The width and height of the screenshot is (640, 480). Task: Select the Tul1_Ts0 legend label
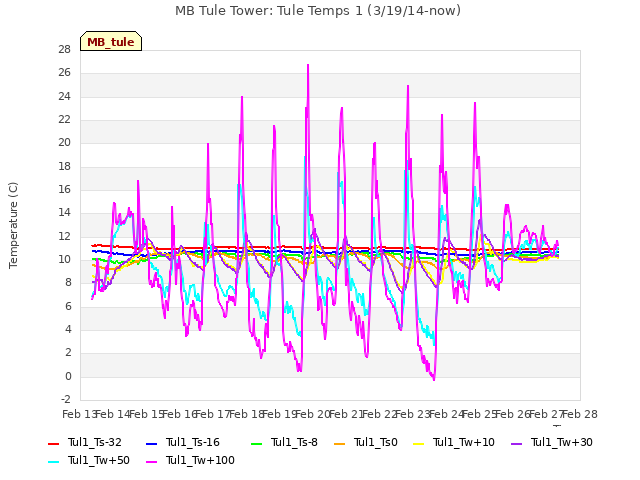click(376, 442)
